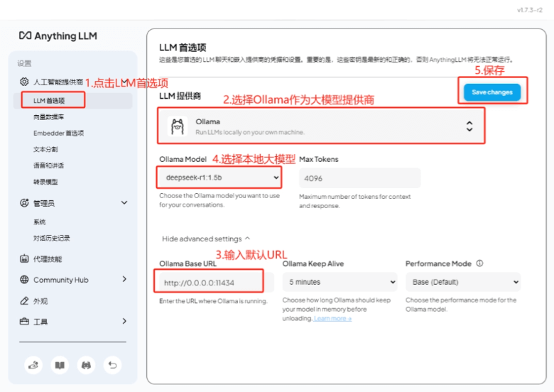
Task: Open 向量数据库 settings page
Action: click(48, 117)
